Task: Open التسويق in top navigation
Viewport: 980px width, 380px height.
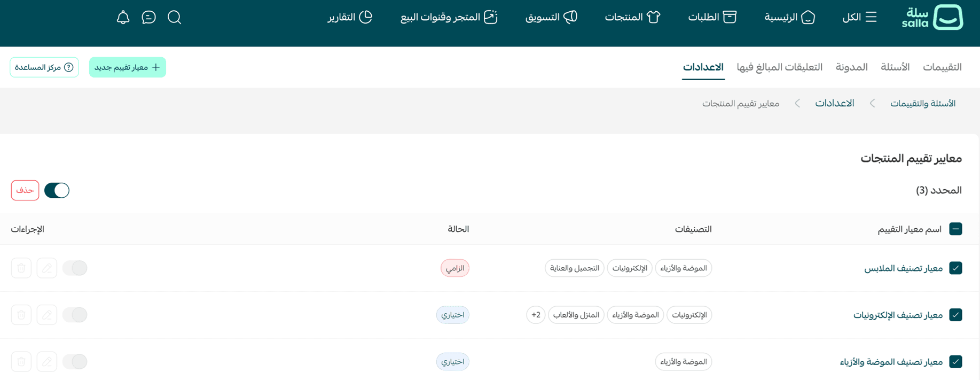Action: (552, 17)
